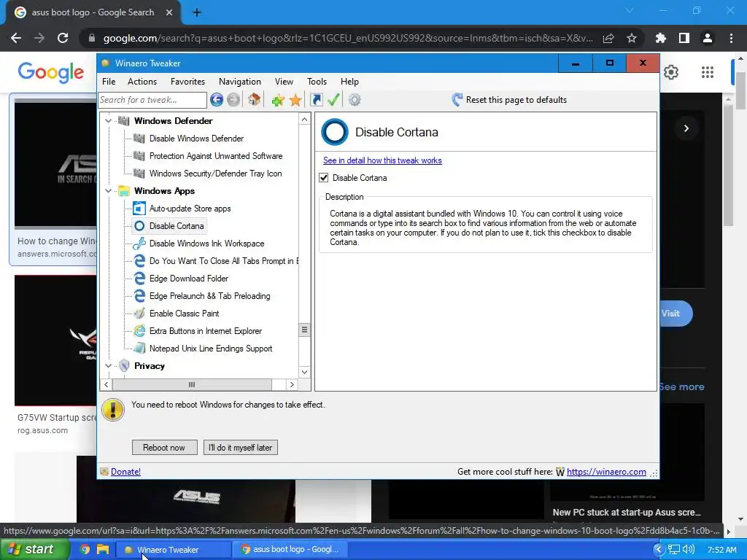Click the Chrome icon in taskbar quick launch

[x=85, y=549]
